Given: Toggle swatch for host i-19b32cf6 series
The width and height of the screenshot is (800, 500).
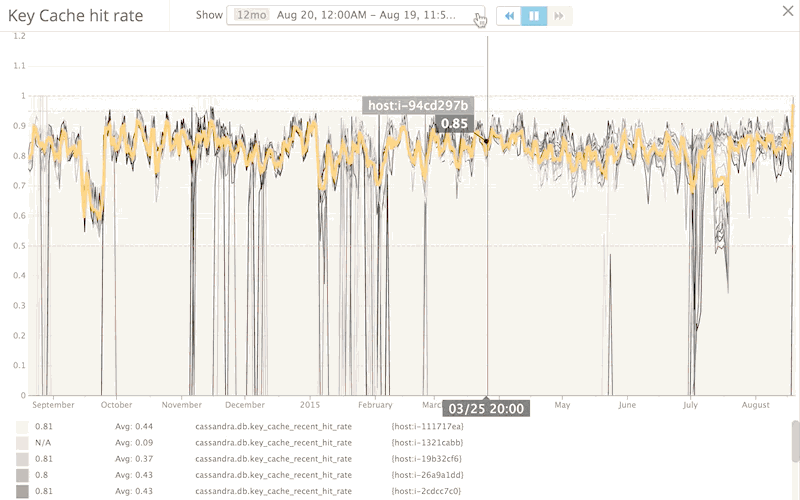Looking at the screenshot, I should [x=22, y=459].
